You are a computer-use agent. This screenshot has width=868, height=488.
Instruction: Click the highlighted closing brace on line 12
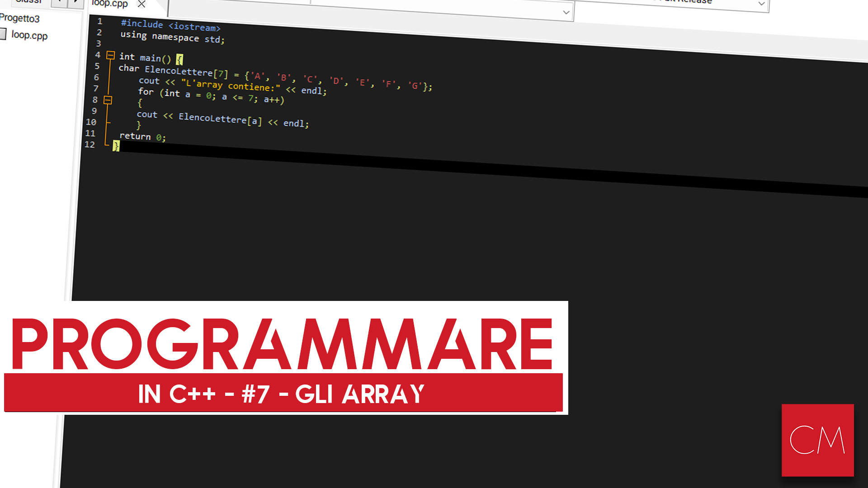(x=116, y=146)
